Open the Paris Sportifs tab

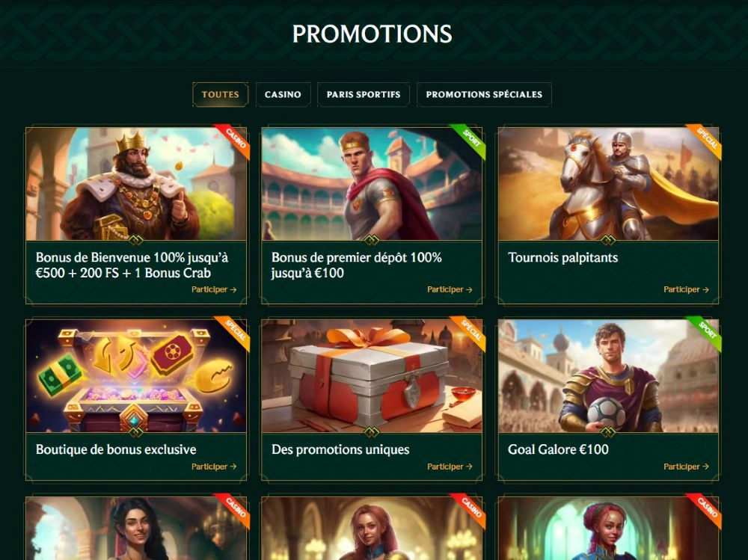tap(364, 94)
